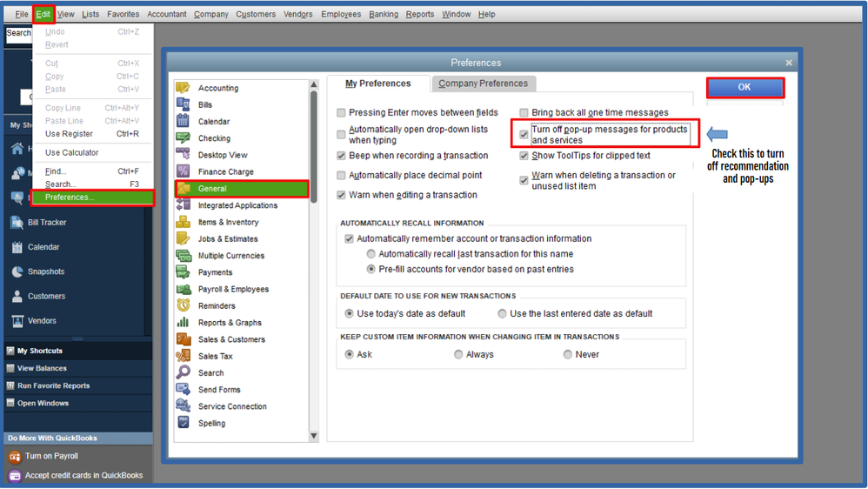Open the Finance Charge percent icon
The height and width of the screenshot is (489, 868).
click(x=184, y=171)
